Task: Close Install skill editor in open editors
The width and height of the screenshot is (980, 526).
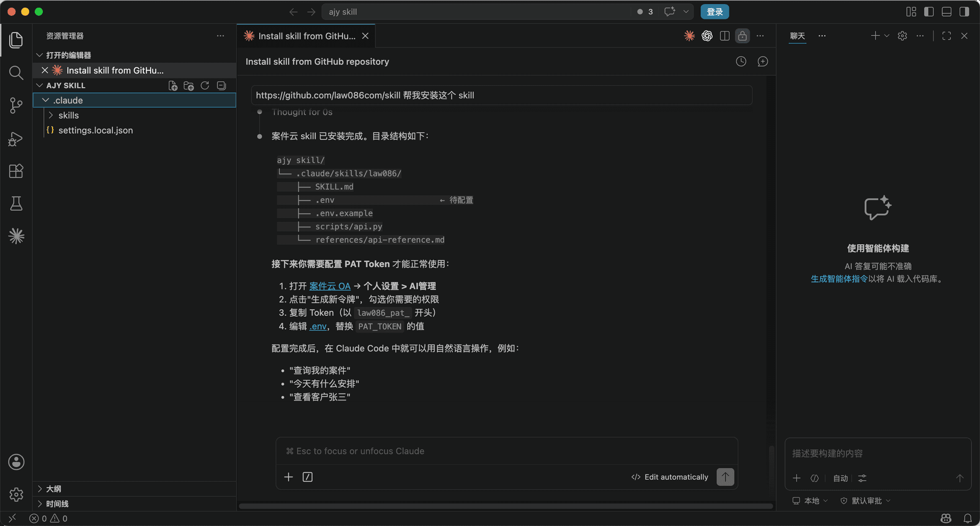Action: 45,70
